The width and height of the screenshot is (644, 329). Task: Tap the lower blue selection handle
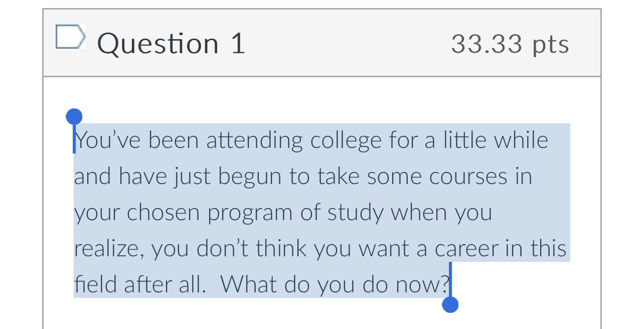450,305
